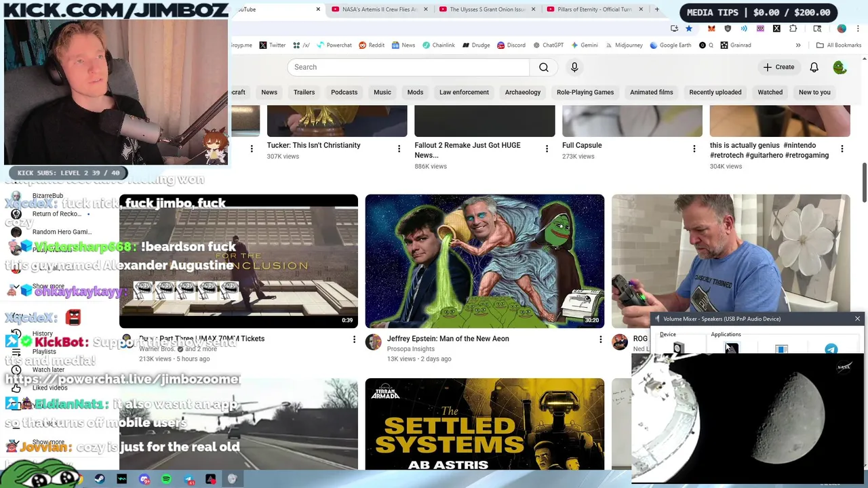Open the frog avatar account menu
868x488 pixels.
(x=840, y=67)
